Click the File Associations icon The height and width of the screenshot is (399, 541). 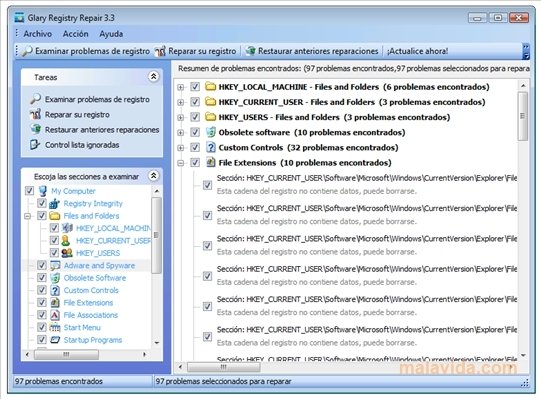pos(55,315)
